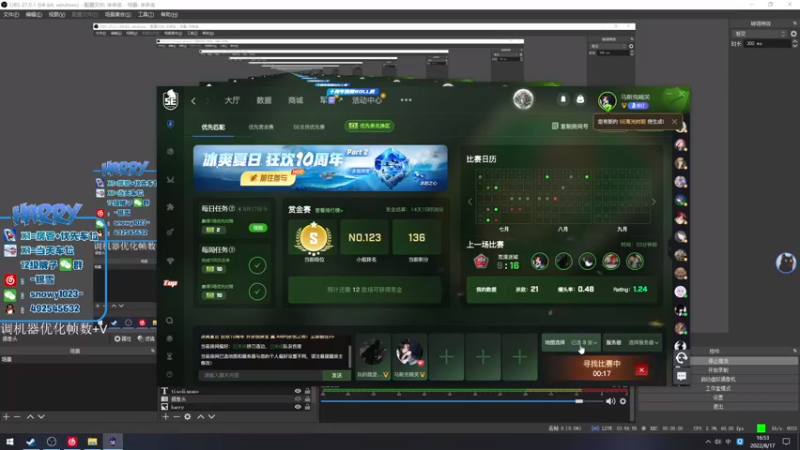Open the map selection dropdown
The height and width of the screenshot is (450, 800).
point(571,343)
